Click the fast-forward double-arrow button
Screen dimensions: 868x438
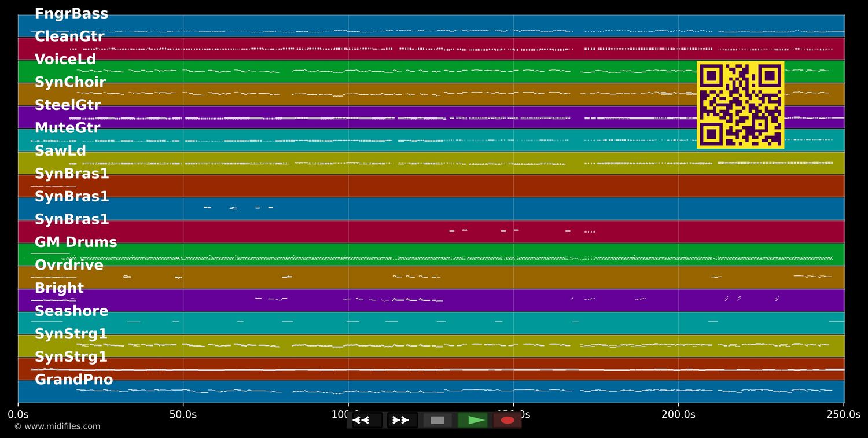(400, 420)
